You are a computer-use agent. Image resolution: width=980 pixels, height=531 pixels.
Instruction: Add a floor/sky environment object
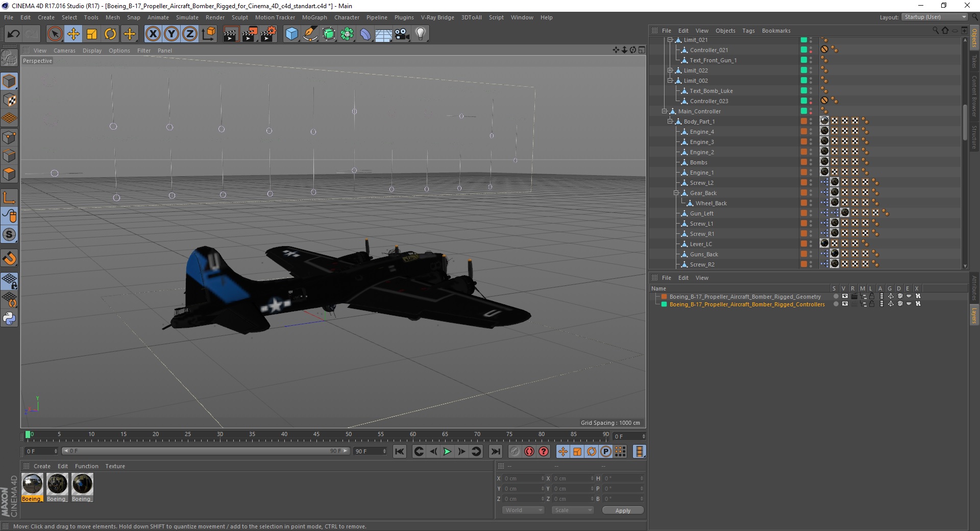(383, 34)
